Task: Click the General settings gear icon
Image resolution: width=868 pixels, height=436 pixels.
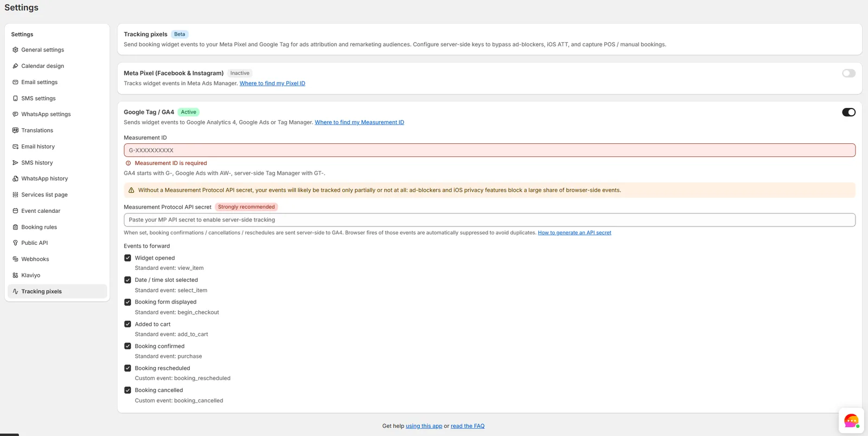Action: (x=15, y=50)
